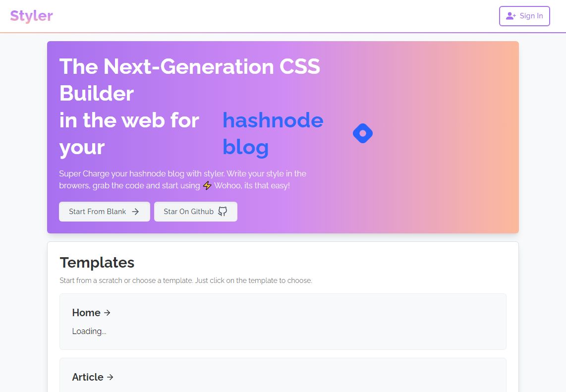Viewport: 566px width, 392px height.
Task: Click the user-plus icon in Sign In
Action: click(510, 16)
